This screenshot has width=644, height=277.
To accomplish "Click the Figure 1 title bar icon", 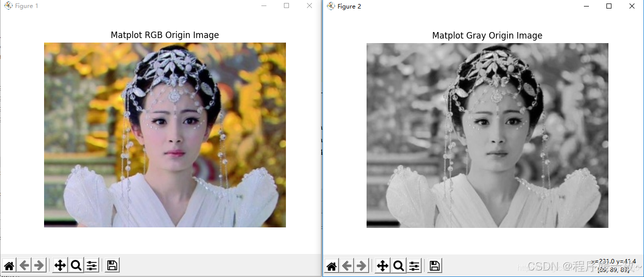I will [x=8, y=6].
